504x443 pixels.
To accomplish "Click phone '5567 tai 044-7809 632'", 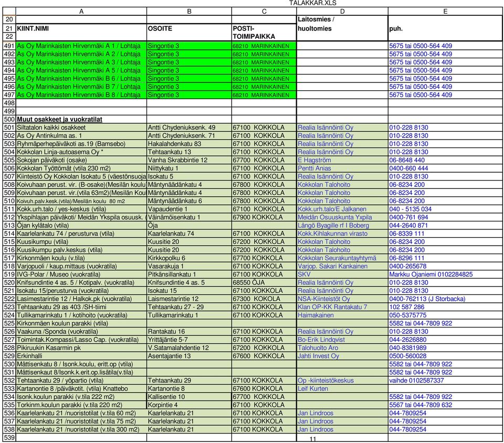I will (445, 405).
